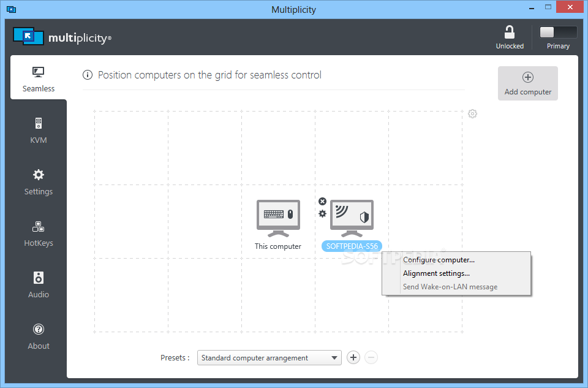Screen dimensions: 588x388
Task: Maximize the Multiplicity window
Action: (548, 7)
